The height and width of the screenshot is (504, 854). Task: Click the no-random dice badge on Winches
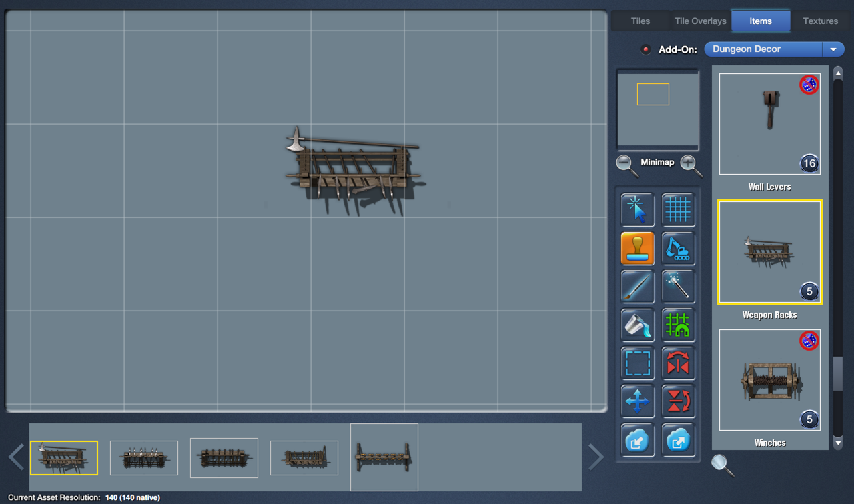click(x=809, y=341)
